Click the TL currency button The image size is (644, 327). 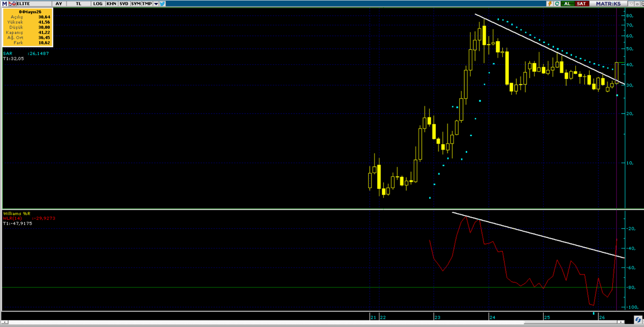78,4
